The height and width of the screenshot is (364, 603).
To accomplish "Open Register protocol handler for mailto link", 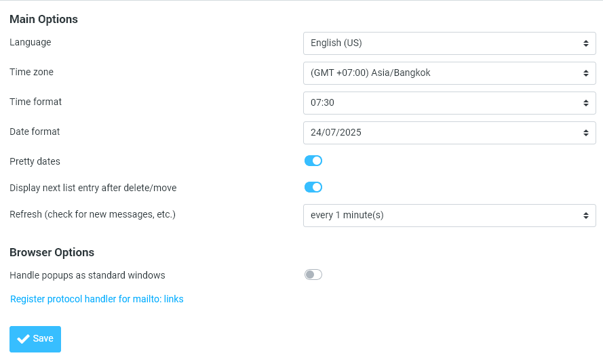I will pos(97,299).
